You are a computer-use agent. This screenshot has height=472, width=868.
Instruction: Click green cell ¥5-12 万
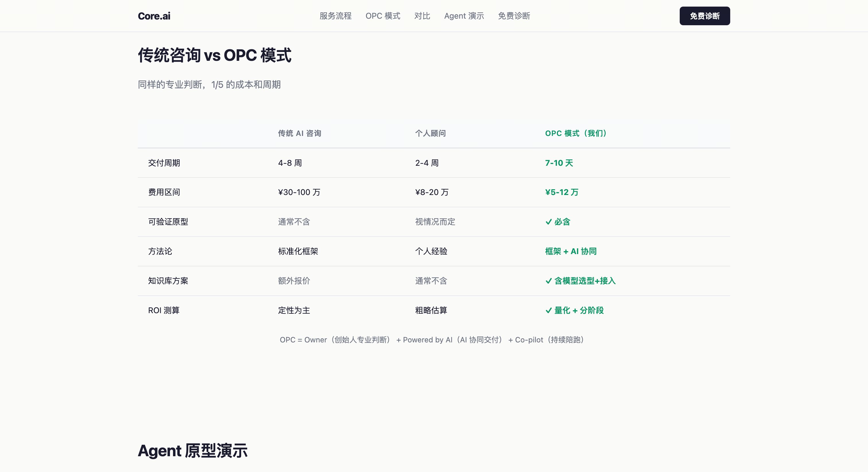(x=562, y=192)
